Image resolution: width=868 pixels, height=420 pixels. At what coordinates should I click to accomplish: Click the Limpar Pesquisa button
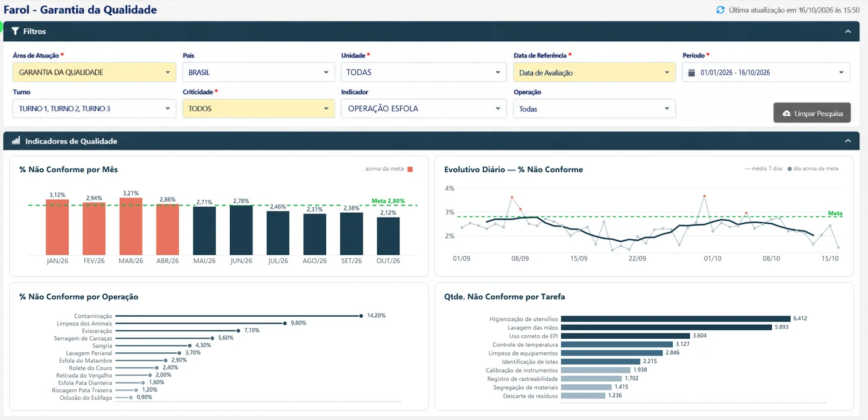coord(812,113)
